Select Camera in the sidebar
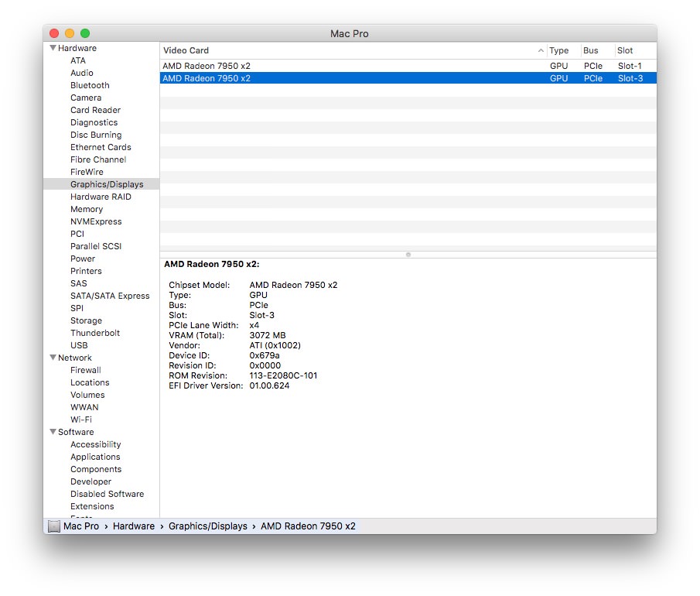Image resolution: width=700 pixels, height=596 pixels. [86, 98]
